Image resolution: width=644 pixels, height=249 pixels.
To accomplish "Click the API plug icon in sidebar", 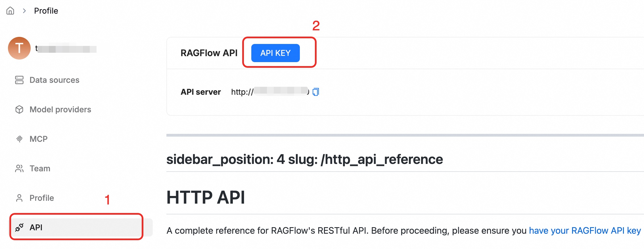I will coord(19,227).
